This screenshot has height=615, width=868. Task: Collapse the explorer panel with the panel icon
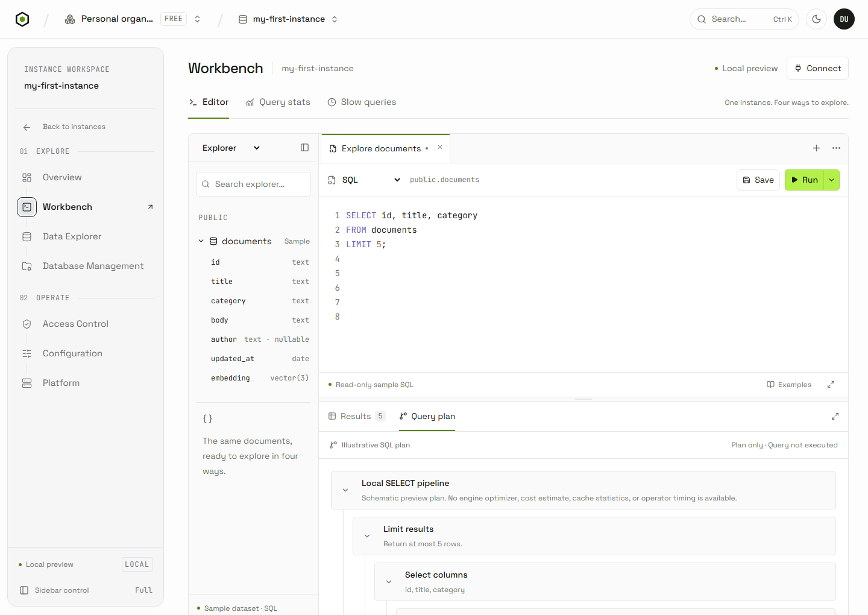[304, 148]
